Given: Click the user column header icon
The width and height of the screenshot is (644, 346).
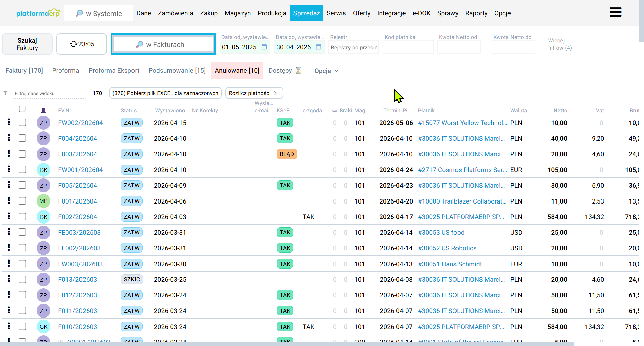Looking at the screenshot, I should (43, 110).
